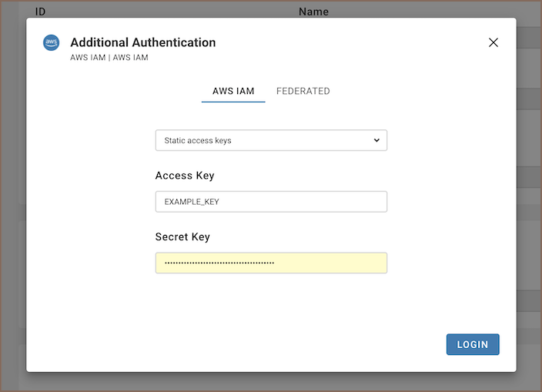This screenshot has height=392, width=542.
Task: Focus the Access Key input field
Action: [x=271, y=202]
